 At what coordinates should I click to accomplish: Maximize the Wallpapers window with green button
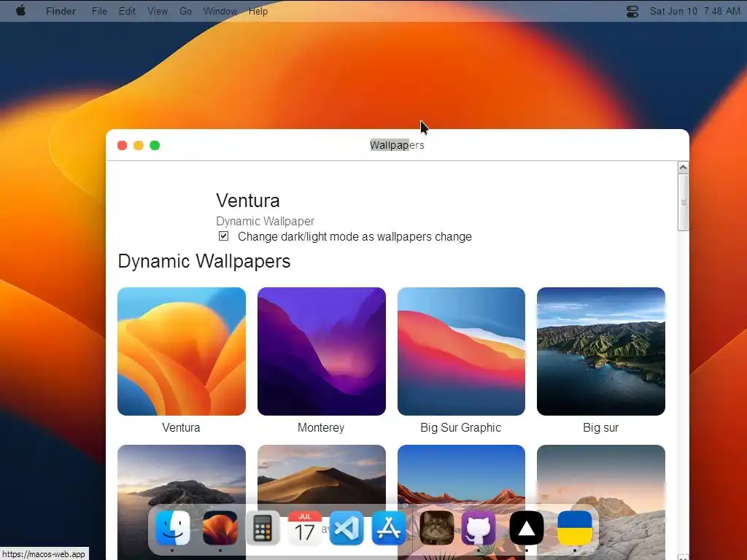[155, 145]
